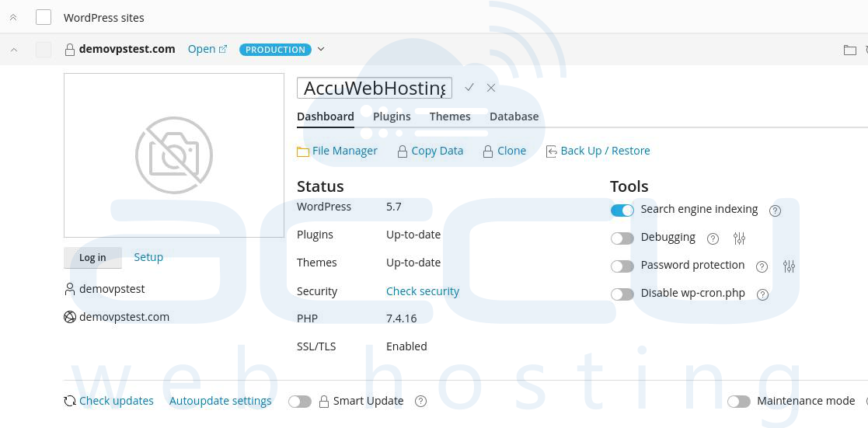Open Password protection settings sliders icon

[x=789, y=266]
